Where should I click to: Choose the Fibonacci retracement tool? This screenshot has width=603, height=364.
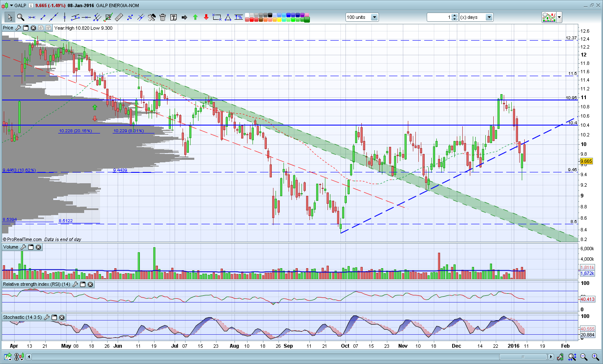[x=108, y=17]
